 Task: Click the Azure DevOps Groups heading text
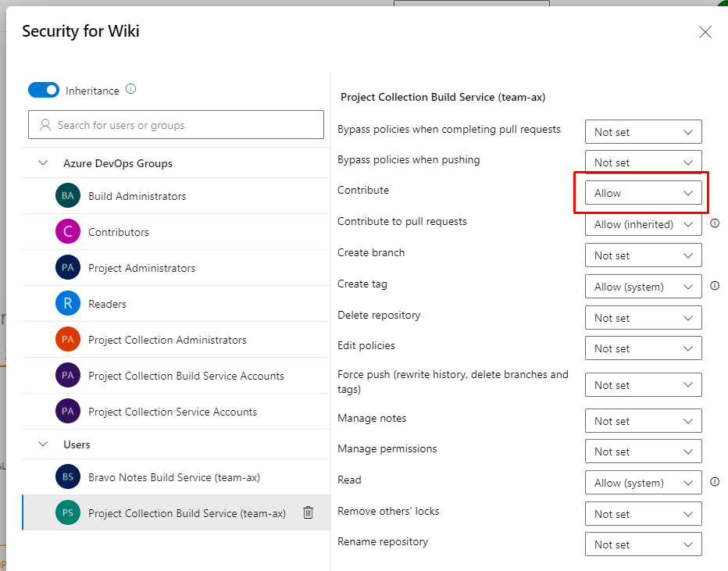click(118, 163)
